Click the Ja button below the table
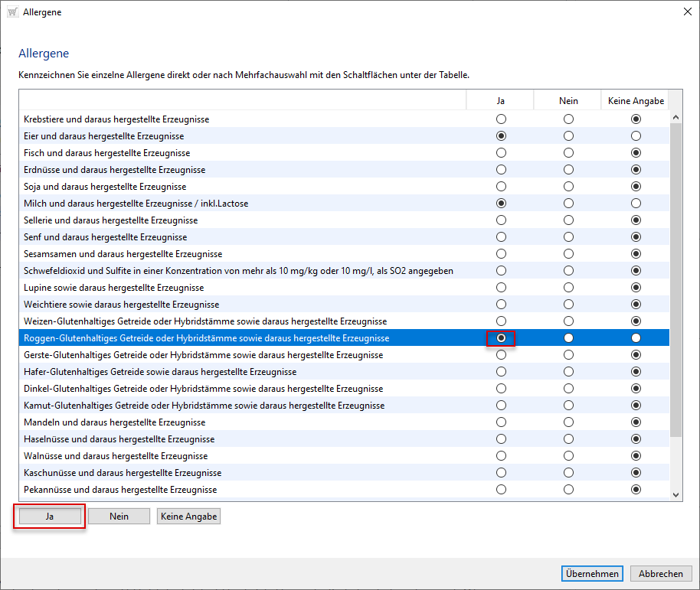This screenshot has width=700, height=590. coord(49,517)
